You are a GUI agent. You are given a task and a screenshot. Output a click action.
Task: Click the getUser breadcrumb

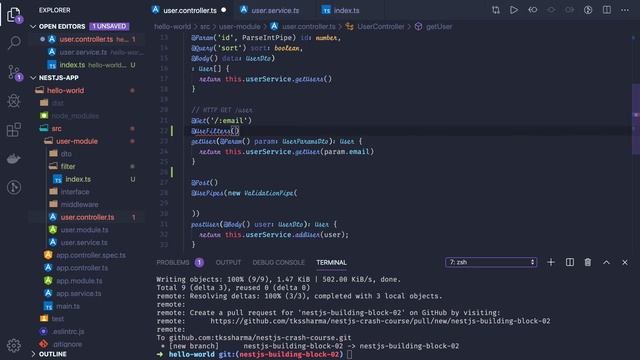coord(439,27)
